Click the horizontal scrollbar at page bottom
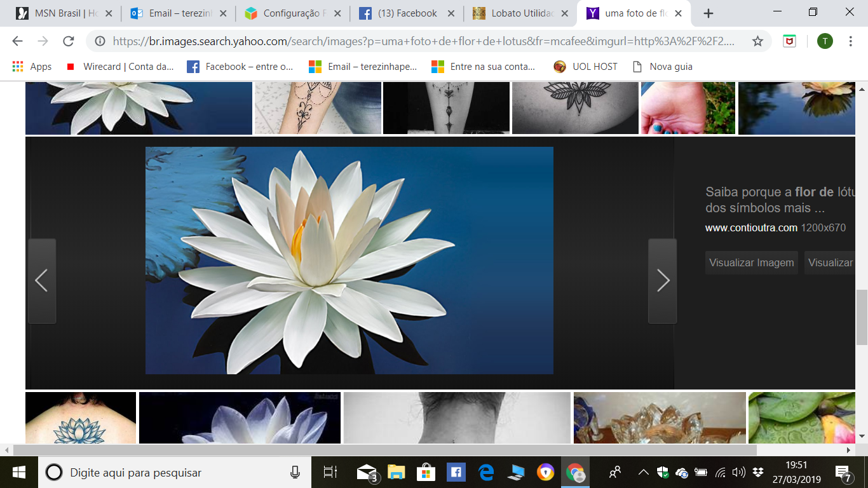 coord(384,450)
